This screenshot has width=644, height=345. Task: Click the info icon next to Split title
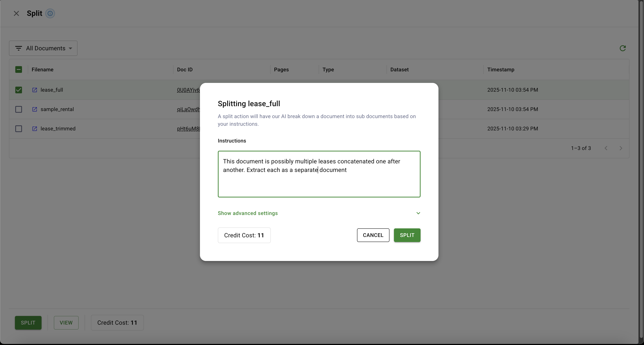(x=50, y=13)
